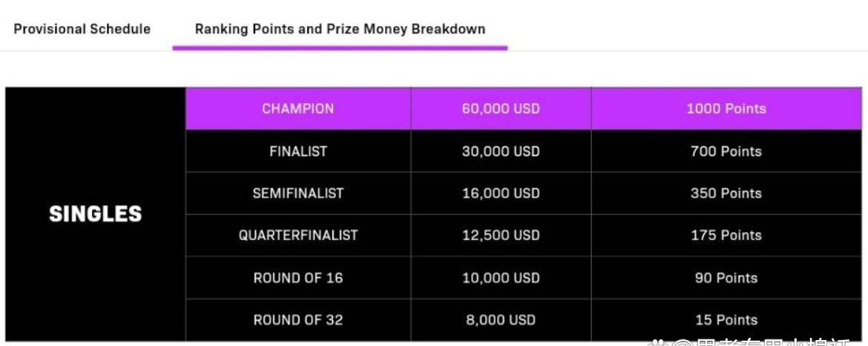
Task: Switch to the Provisional Schedule tab
Action: click(x=82, y=29)
